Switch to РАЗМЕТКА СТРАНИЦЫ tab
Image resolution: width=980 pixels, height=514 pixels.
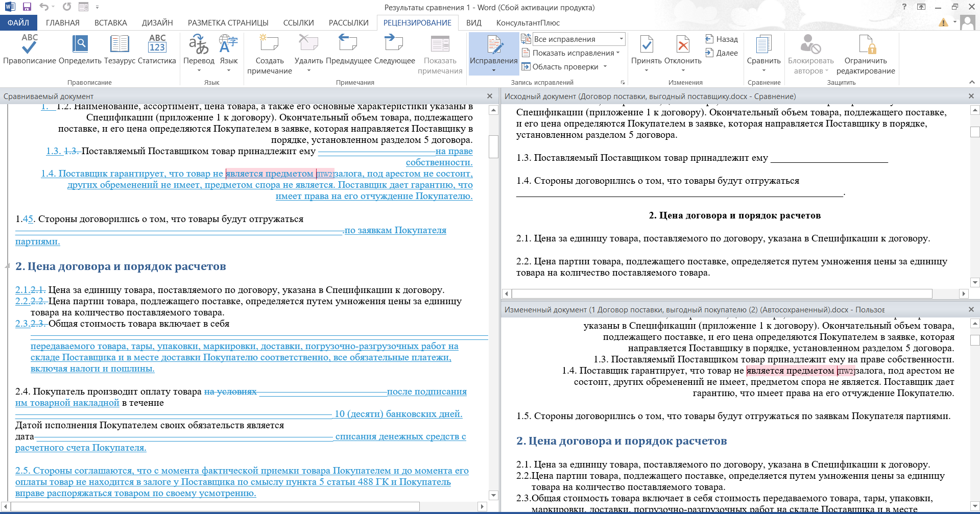point(228,23)
